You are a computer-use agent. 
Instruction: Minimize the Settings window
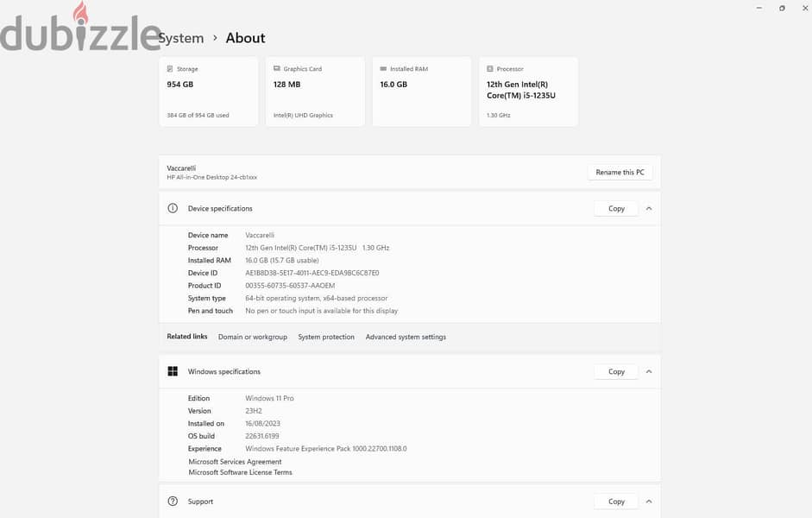coord(759,8)
